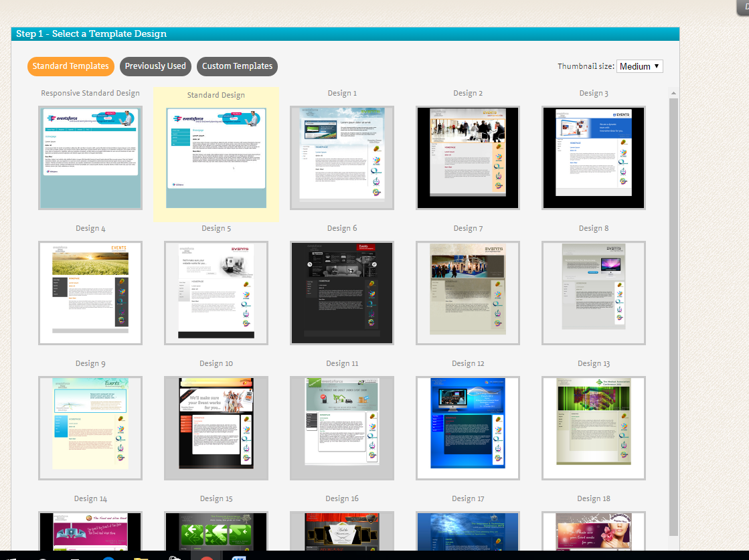Switch to the Standard Templates tab
749x560 pixels.
[x=71, y=66]
